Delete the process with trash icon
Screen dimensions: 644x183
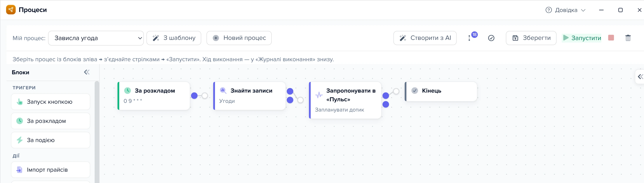628,38
